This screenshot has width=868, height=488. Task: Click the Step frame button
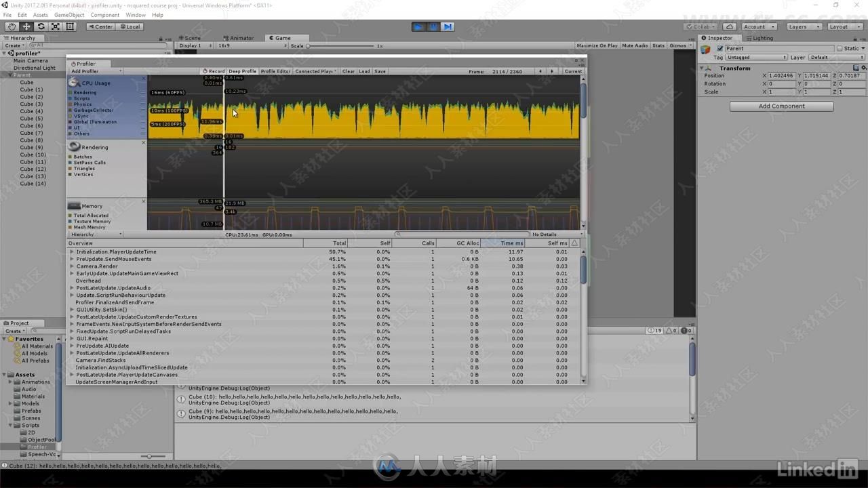(448, 26)
